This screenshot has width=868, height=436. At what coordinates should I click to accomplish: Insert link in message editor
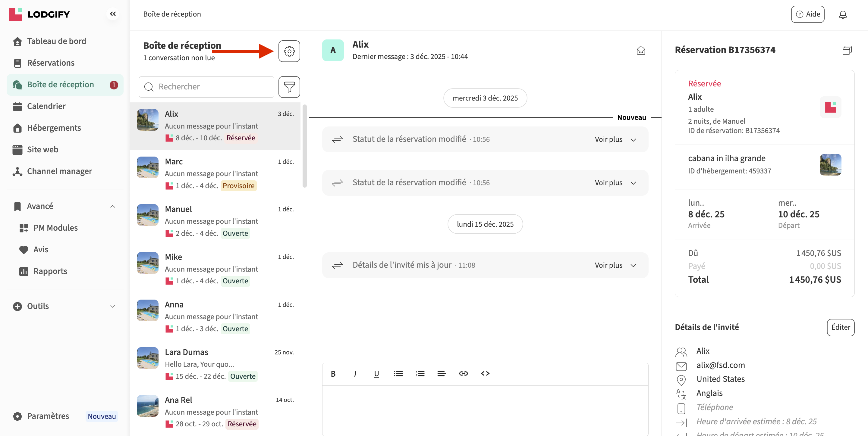(463, 373)
